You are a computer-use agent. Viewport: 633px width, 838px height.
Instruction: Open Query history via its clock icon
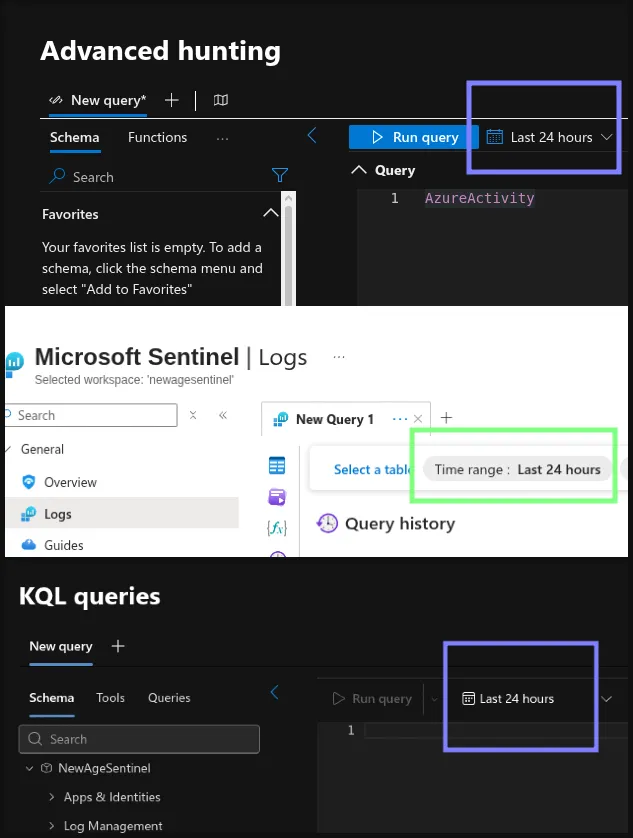point(326,523)
